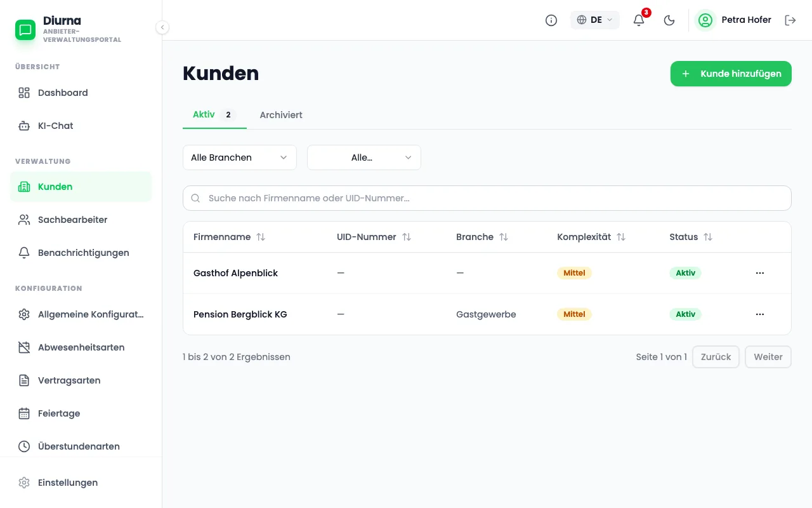Image resolution: width=812 pixels, height=508 pixels.
Task: Click the logout icon beside Petra Hofer
Action: click(x=790, y=20)
